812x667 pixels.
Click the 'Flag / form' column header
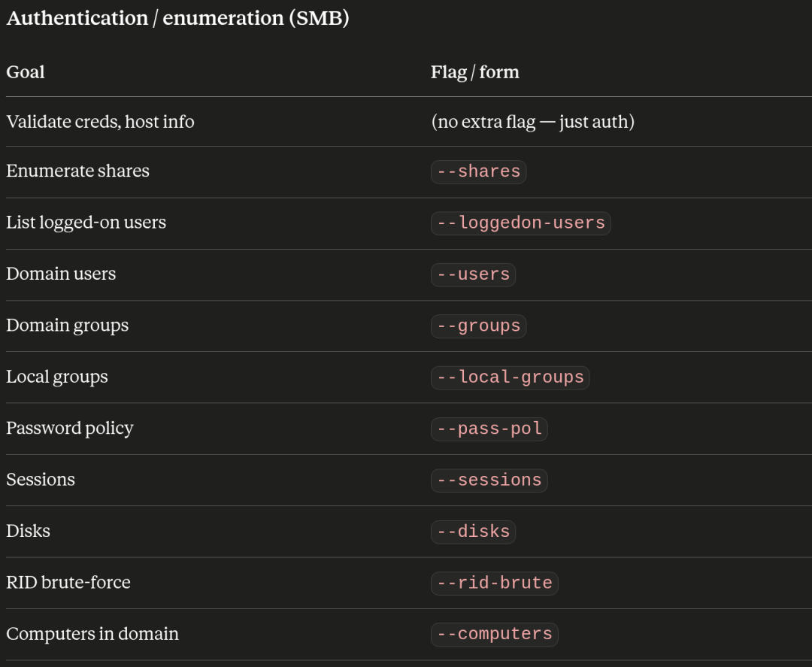[475, 72]
